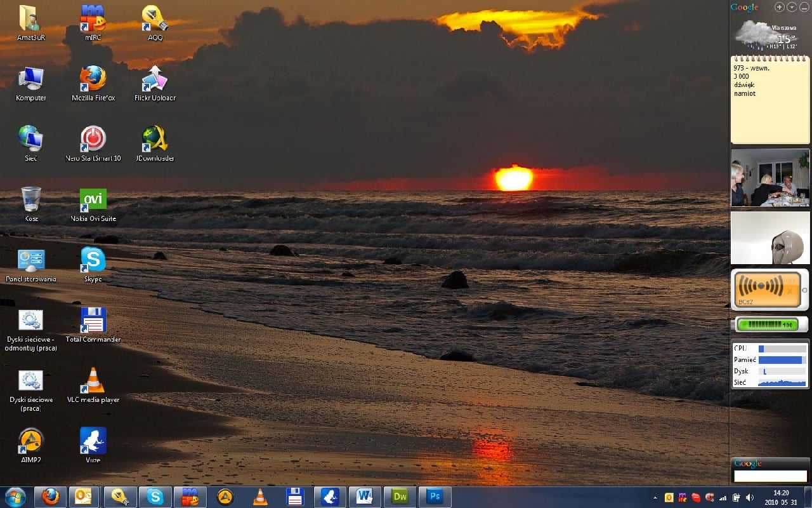Screen dimensions: 812x508
Task: Open the AQQ messenger desktop shortcut
Action: point(155,23)
